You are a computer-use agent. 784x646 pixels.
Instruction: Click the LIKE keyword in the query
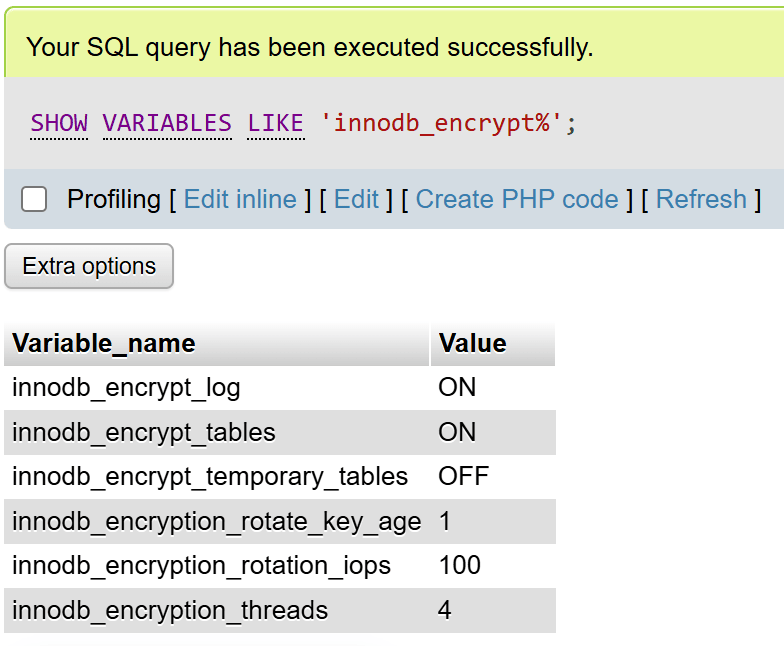[275, 123]
